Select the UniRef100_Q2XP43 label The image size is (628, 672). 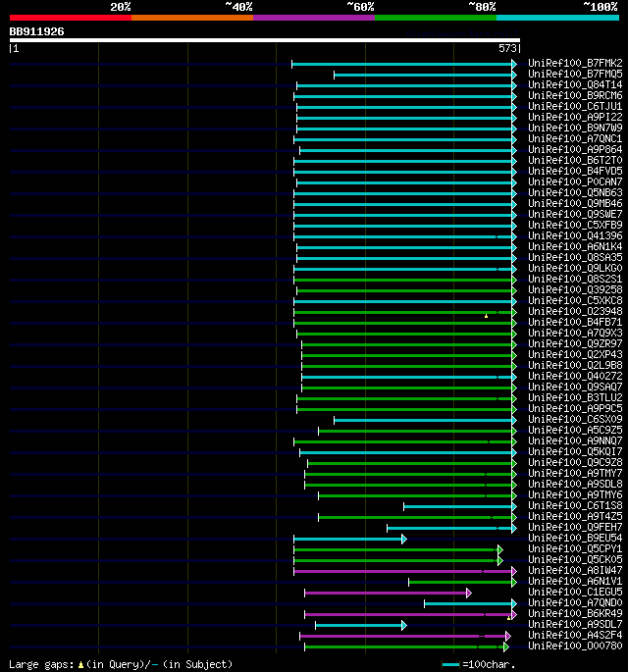(575, 354)
